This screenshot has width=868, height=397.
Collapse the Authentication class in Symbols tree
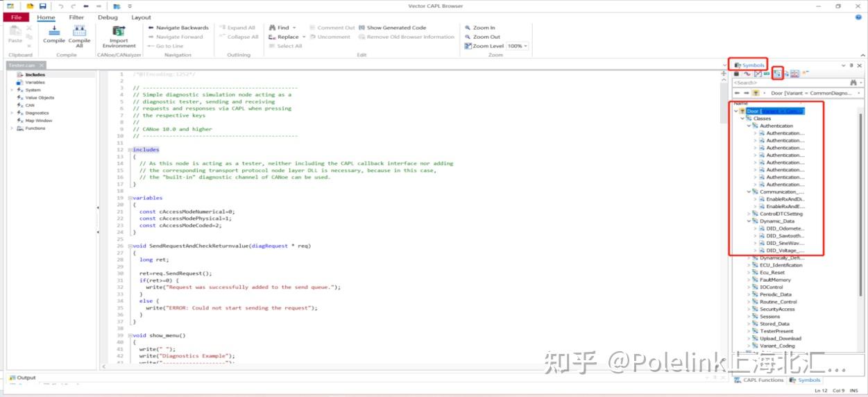(x=749, y=126)
